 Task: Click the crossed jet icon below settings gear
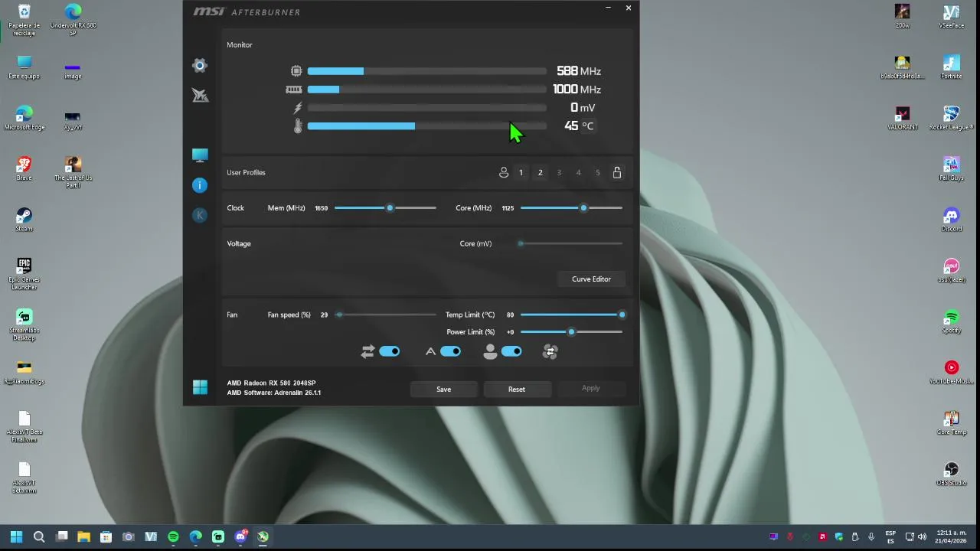pos(200,95)
